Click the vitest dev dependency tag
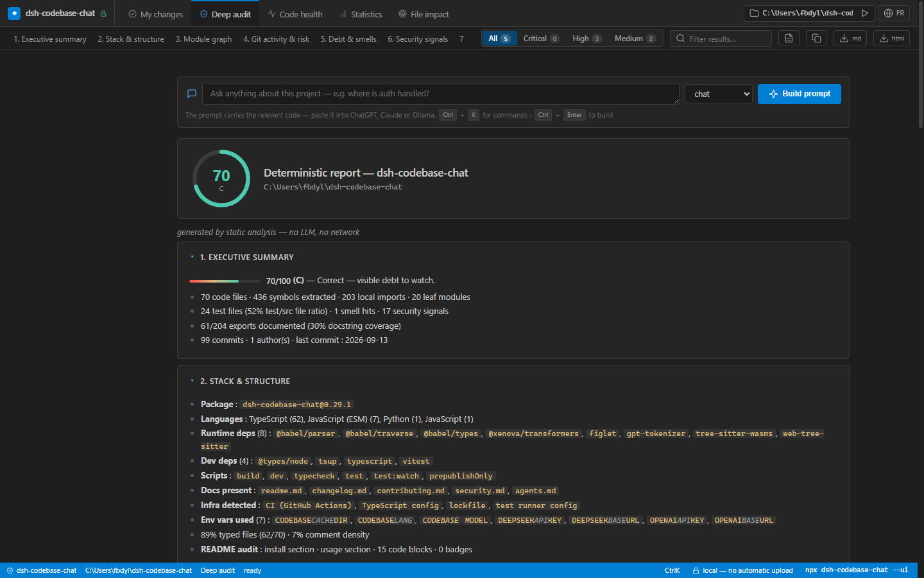 click(416, 461)
